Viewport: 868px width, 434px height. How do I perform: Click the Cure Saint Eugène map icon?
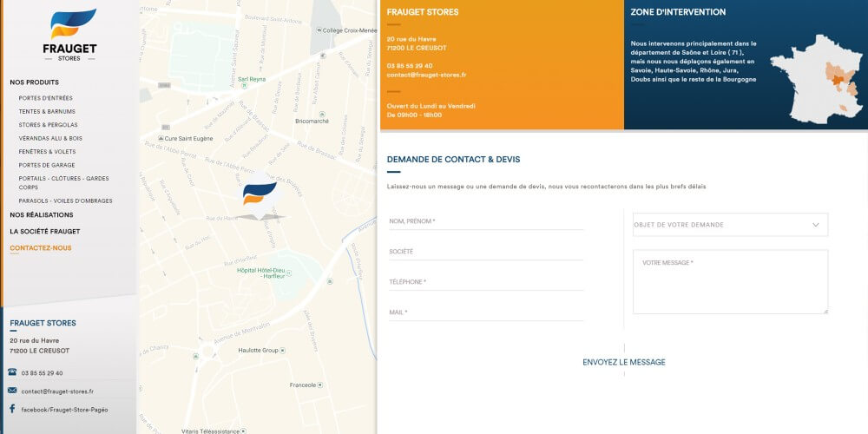coord(161,138)
